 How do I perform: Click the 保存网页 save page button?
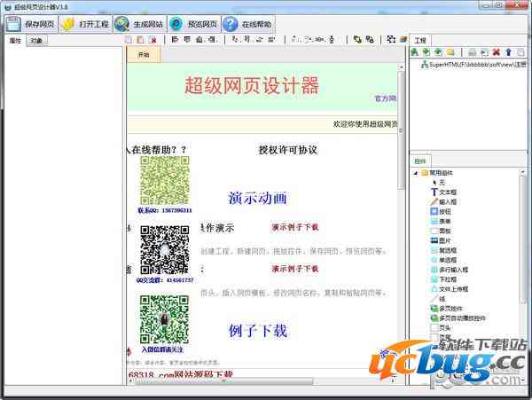pyautogui.click(x=31, y=24)
